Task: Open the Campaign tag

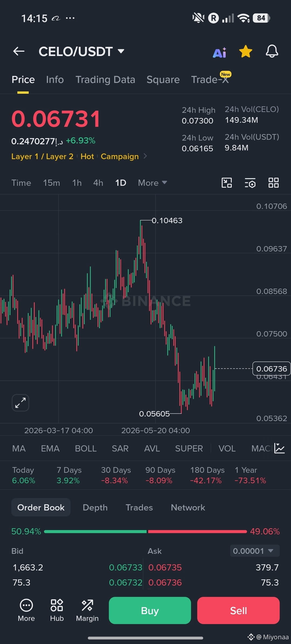Action: coord(120,156)
